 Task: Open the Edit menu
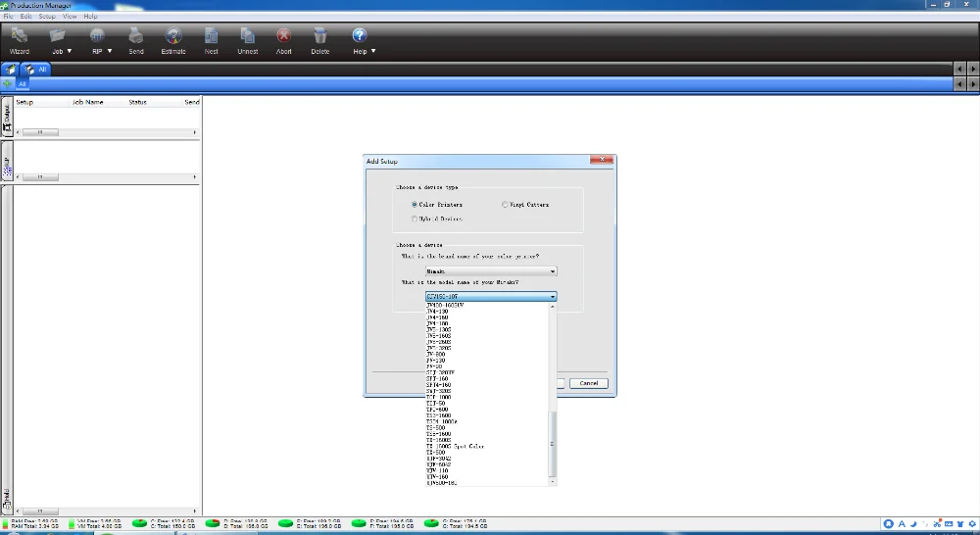[25, 17]
